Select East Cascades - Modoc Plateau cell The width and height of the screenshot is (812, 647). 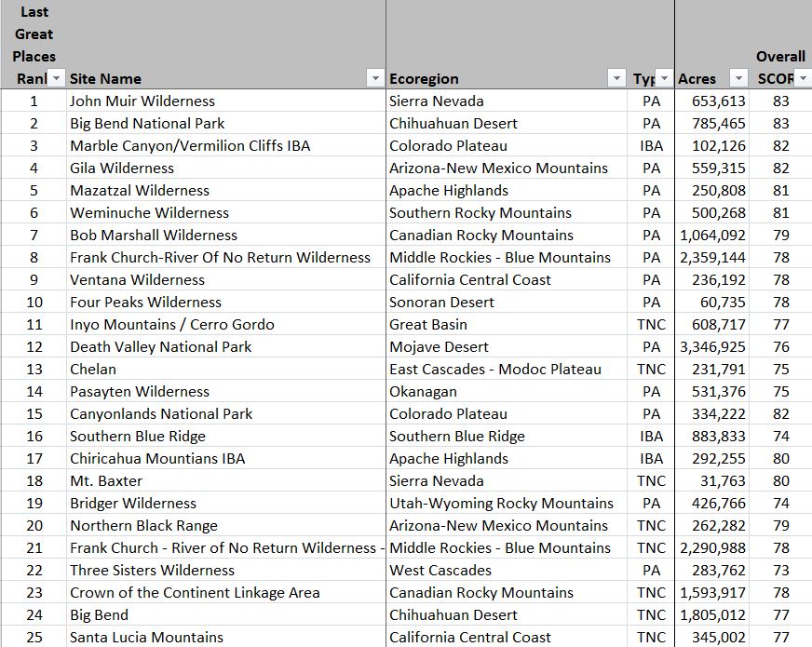click(x=507, y=369)
